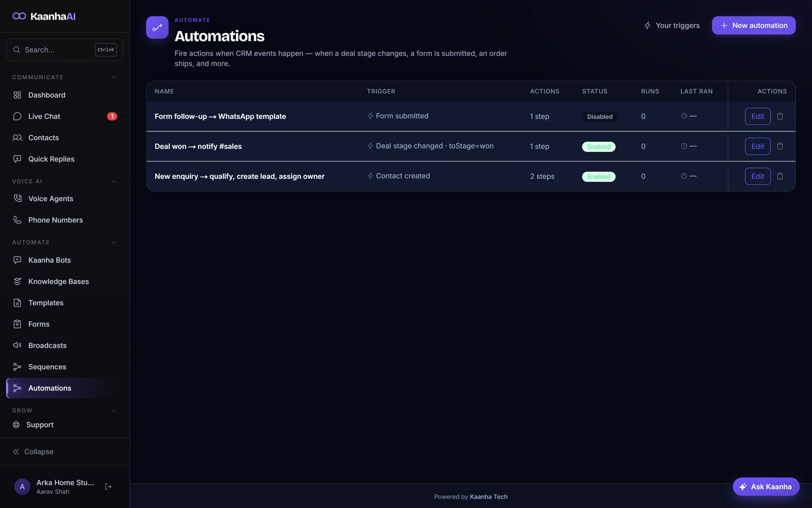The image size is (812, 508).
Task: Click the Deal stage changed bolt icon
Action: pyautogui.click(x=370, y=146)
